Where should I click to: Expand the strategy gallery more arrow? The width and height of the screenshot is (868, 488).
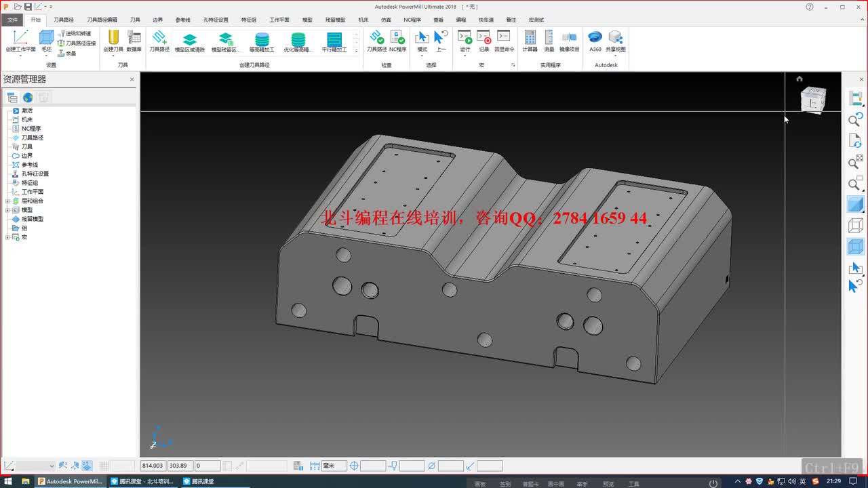357,50
